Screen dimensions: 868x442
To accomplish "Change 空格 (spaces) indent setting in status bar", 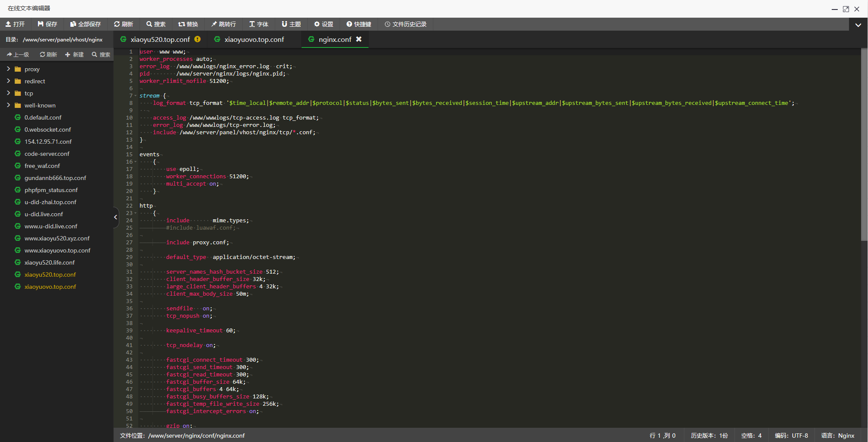I will [751, 436].
